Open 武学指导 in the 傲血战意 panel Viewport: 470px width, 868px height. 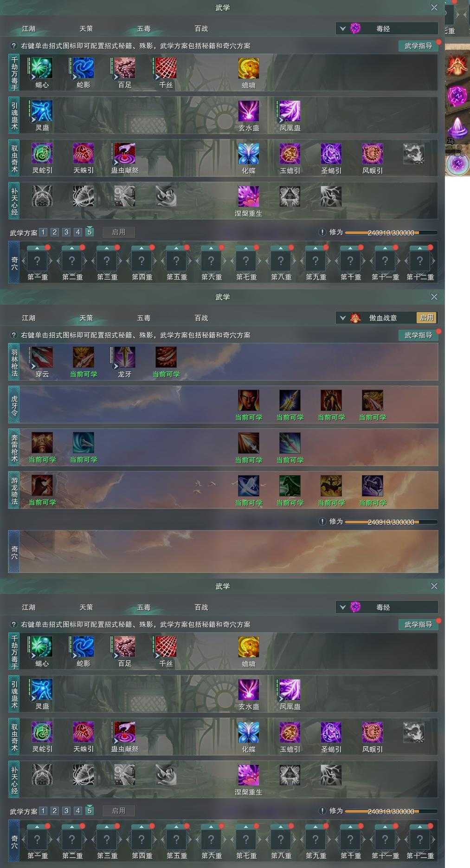tap(418, 335)
